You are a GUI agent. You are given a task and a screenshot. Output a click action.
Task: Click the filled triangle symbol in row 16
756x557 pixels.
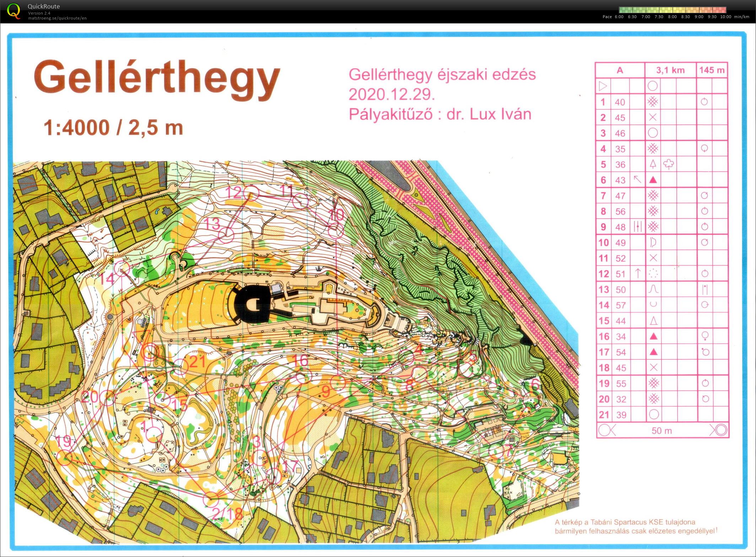pyautogui.click(x=653, y=336)
